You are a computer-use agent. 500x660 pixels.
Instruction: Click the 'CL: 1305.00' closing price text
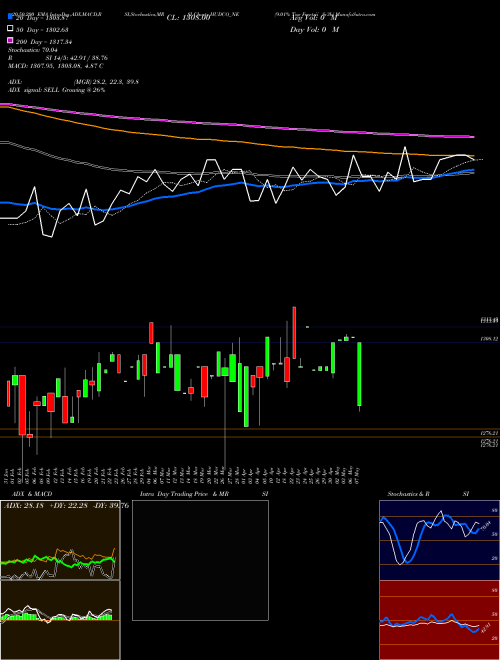[188, 18]
